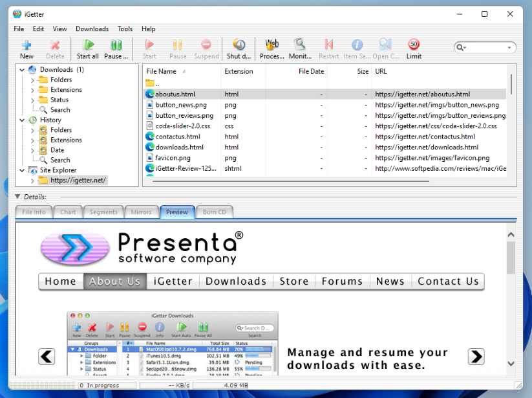Switch to the Chart tab

click(x=68, y=212)
